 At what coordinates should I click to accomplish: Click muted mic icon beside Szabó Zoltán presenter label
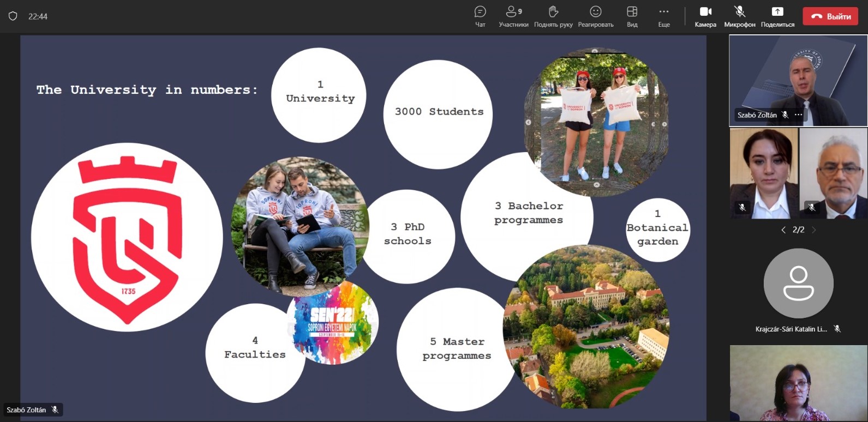pyautogui.click(x=55, y=410)
